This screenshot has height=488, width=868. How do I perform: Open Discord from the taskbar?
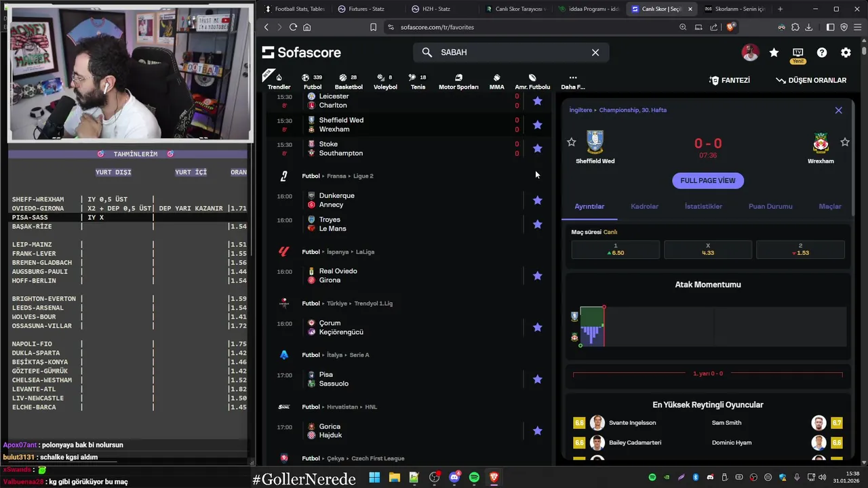pos(454,478)
